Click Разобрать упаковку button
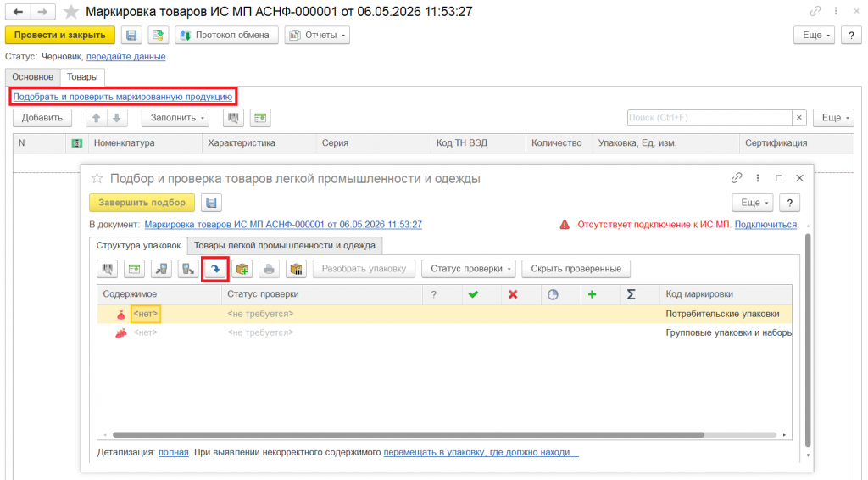The image size is (868, 480). [364, 269]
